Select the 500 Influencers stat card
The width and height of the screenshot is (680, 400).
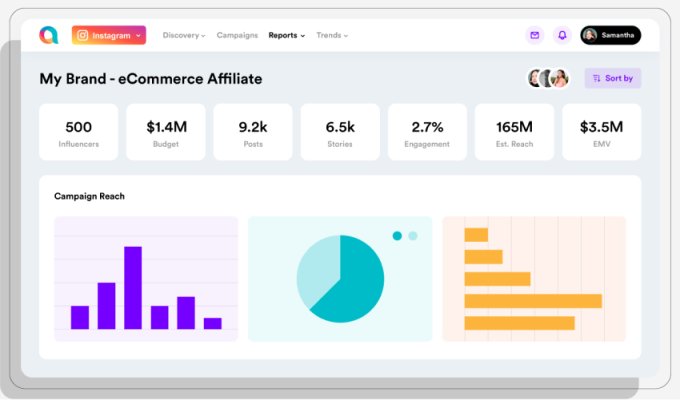[x=78, y=132]
